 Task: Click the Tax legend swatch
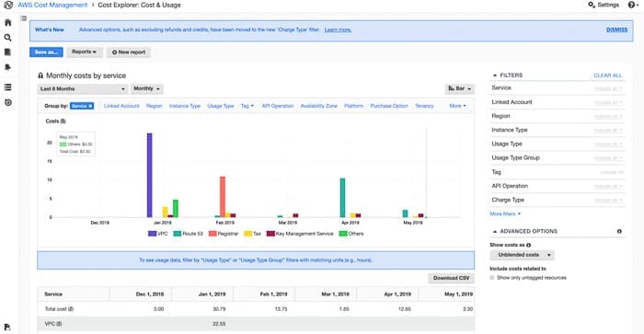click(247, 234)
